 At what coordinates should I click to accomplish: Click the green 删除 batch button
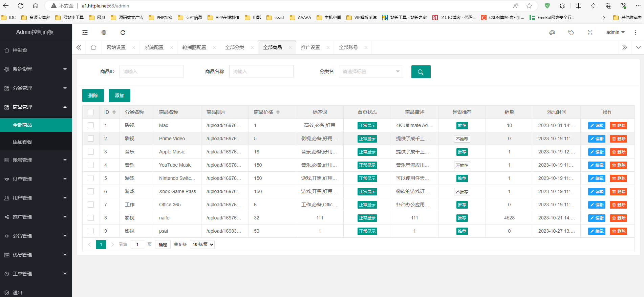click(x=93, y=96)
